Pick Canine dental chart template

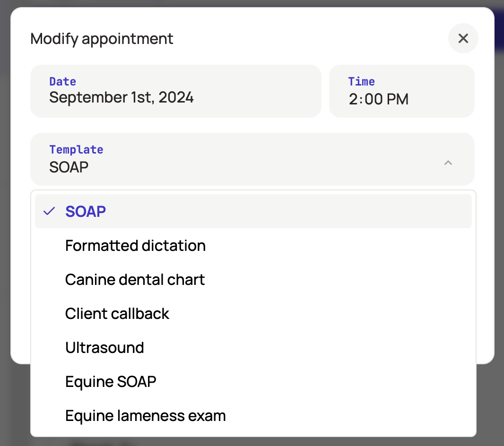tap(253, 279)
